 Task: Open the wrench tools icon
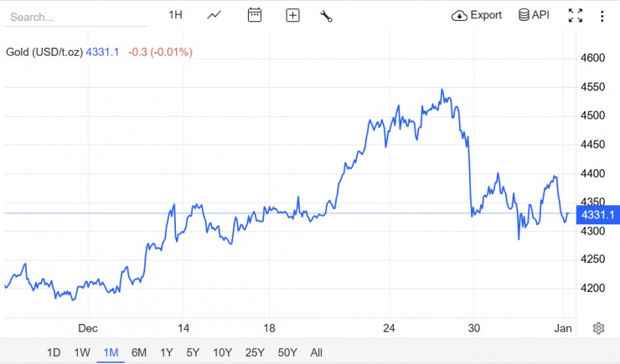coord(326,16)
